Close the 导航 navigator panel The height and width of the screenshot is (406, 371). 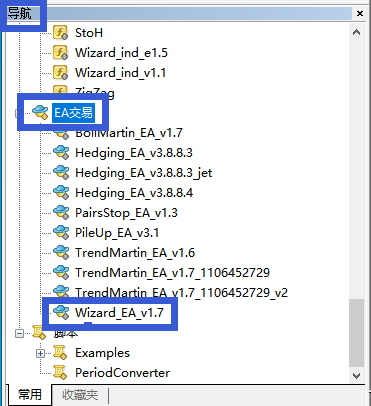pos(360,13)
